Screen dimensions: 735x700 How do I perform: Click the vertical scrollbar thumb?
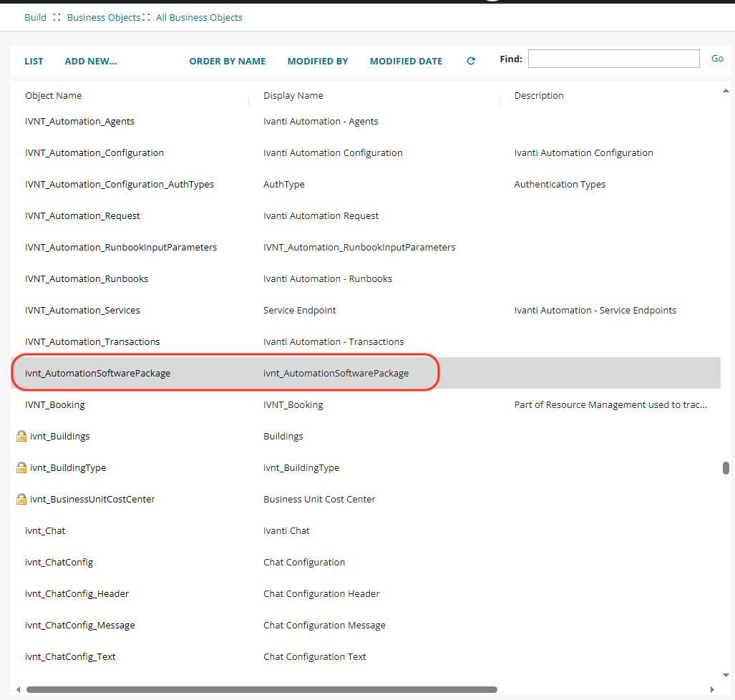(x=726, y=468)
